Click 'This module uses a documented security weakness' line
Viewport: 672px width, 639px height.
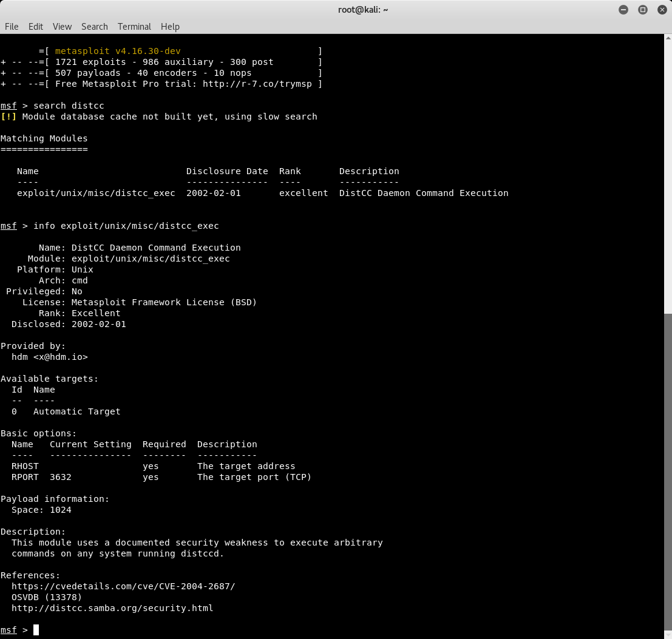[x=197, y=543]
